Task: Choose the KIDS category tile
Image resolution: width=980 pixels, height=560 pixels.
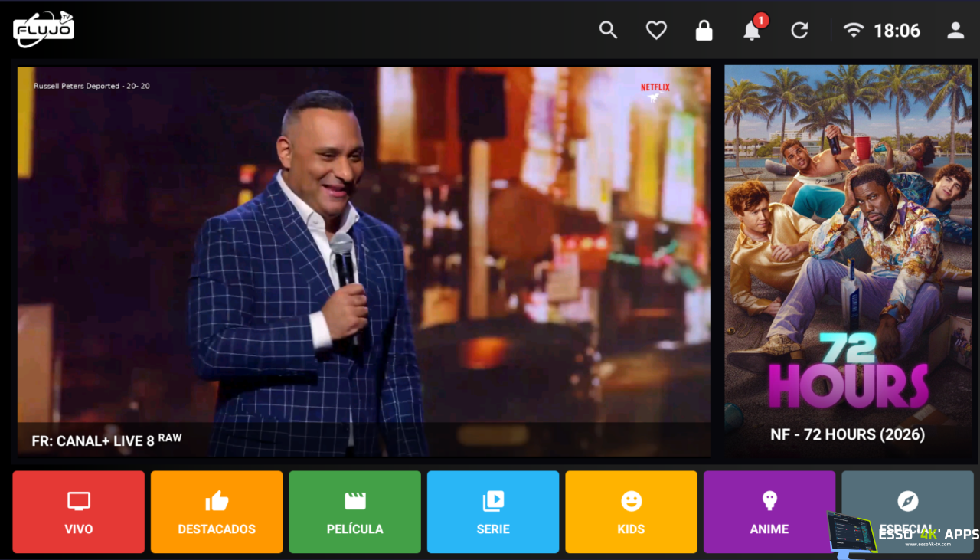Action: pyautogui.click(x=632, y=512)
